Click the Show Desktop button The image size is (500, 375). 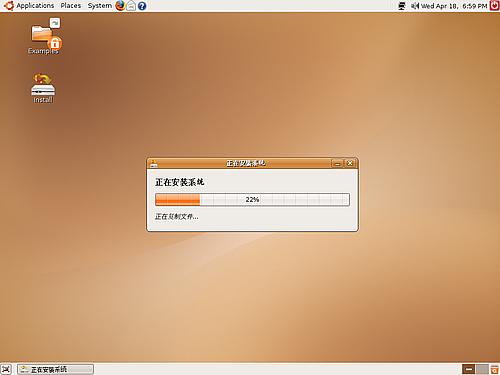click(6, 369)
